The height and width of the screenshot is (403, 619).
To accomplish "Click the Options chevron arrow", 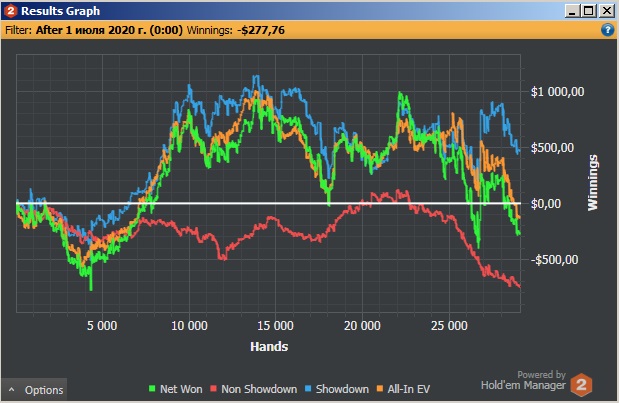I will pos(11,390).
